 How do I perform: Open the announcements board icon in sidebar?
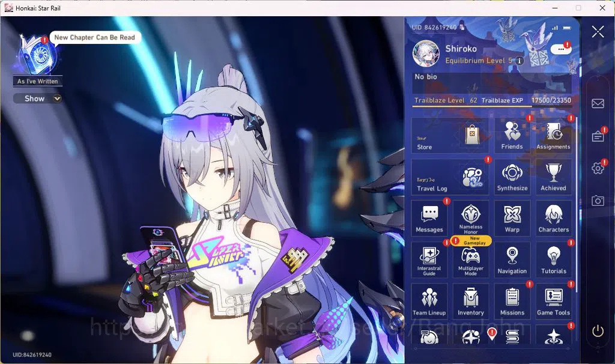coord(598,136)
